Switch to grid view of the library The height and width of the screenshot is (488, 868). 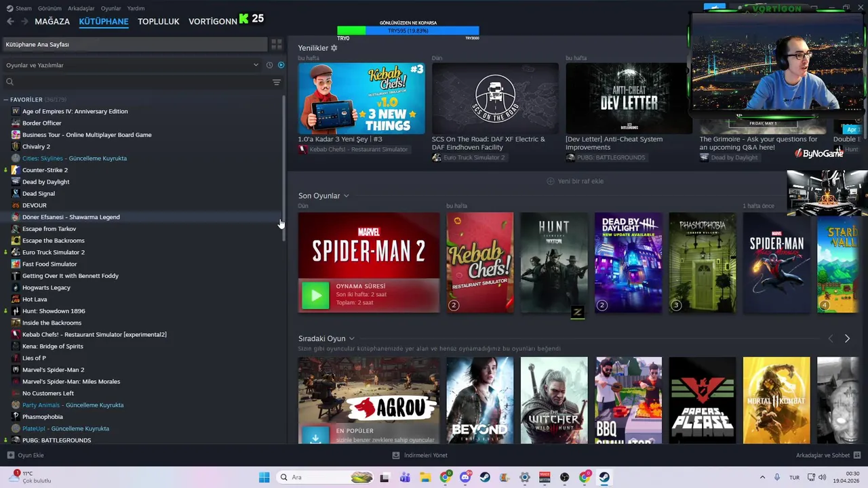click(277, 44)
